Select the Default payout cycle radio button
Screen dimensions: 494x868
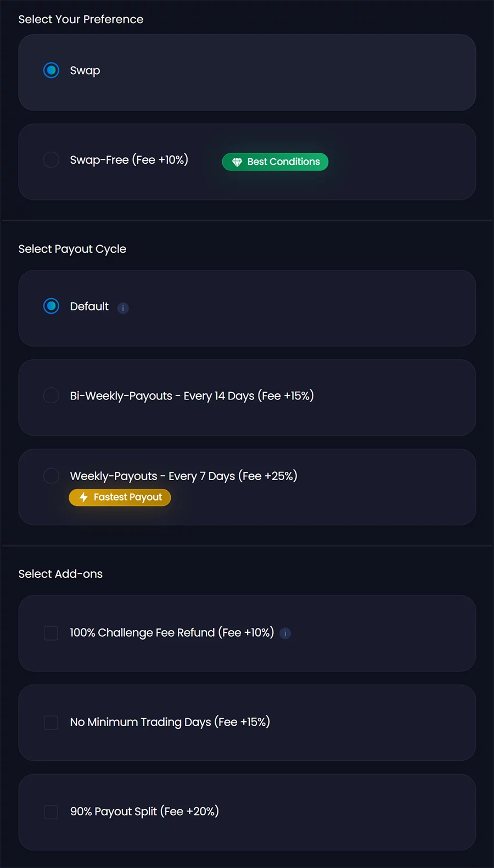click(51, 306)
